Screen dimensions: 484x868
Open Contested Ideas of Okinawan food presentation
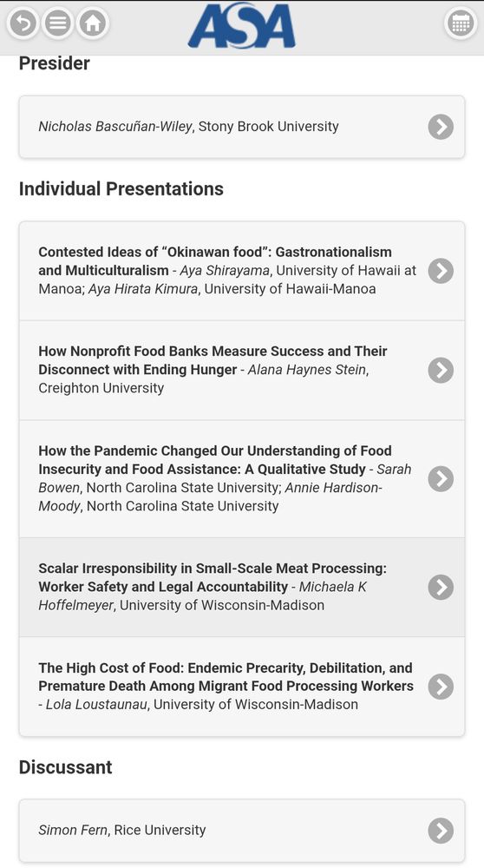(x=242, y=271)
